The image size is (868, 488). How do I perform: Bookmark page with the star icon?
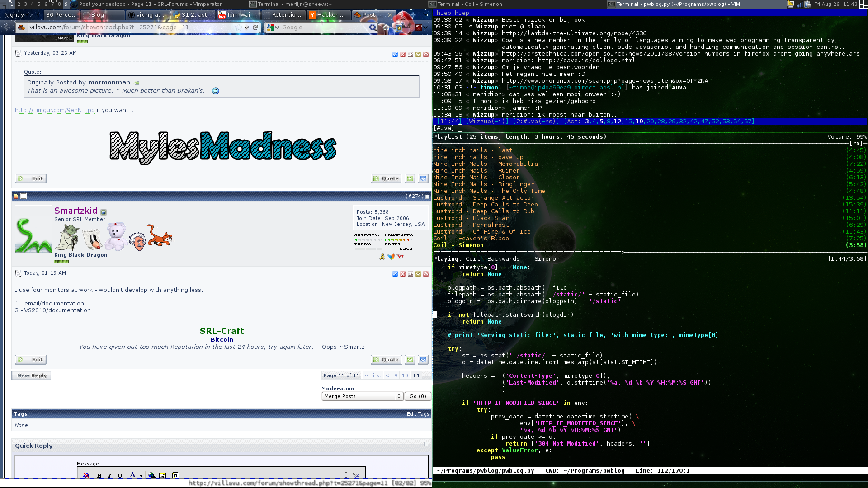click(x=238, y=28)
